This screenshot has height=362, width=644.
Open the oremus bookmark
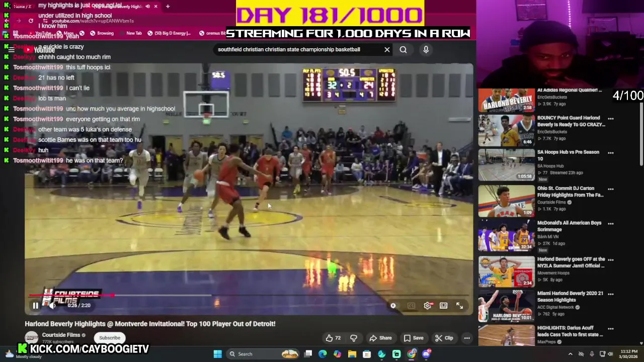point(211,33)
